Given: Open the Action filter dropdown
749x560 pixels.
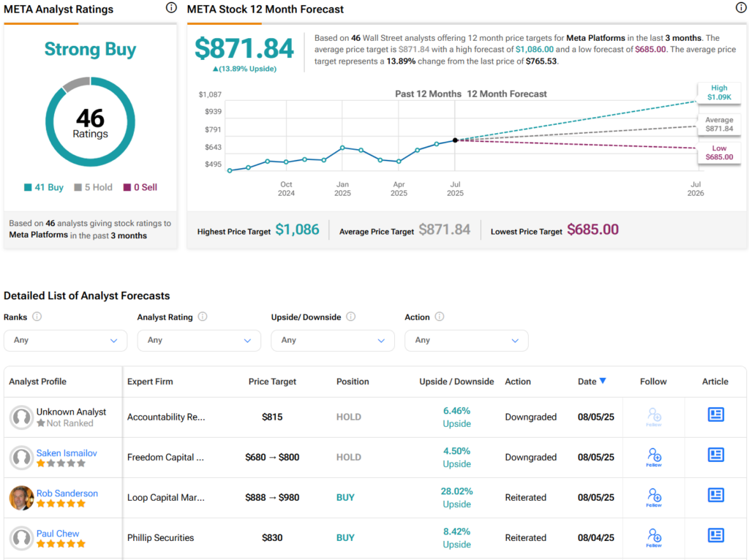Looking at the screenshot, I should point(467,341).
